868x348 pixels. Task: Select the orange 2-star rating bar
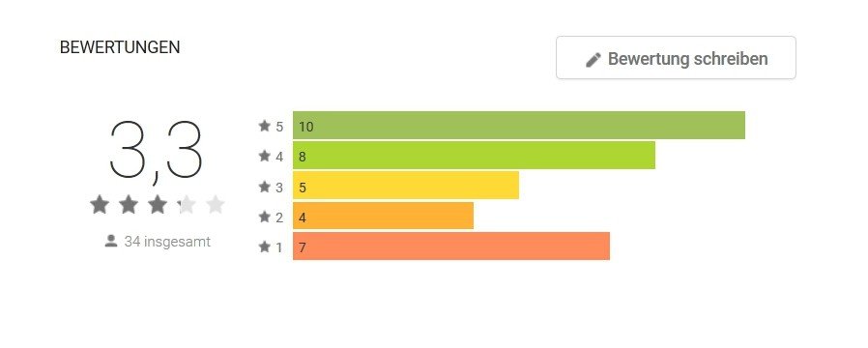pos(383,216)
